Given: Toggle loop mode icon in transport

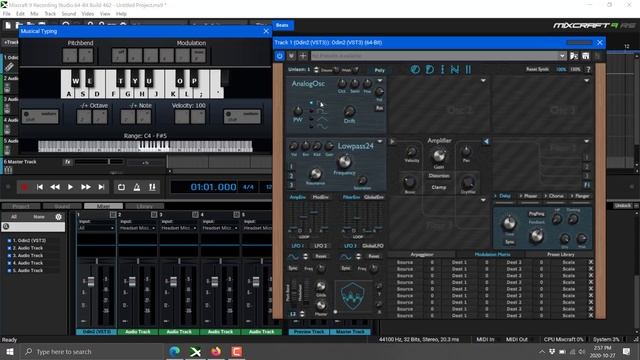Looking at the screenshot, I should pos(121,187).
